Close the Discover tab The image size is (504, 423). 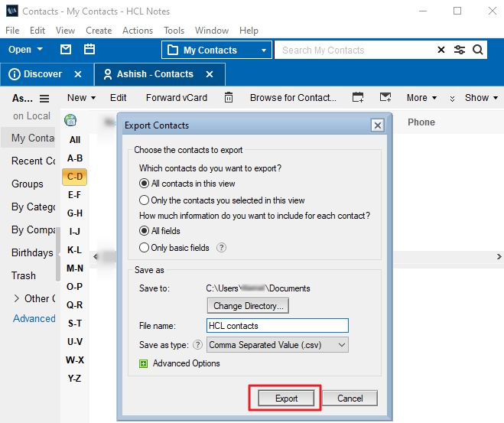click(78, 74)
